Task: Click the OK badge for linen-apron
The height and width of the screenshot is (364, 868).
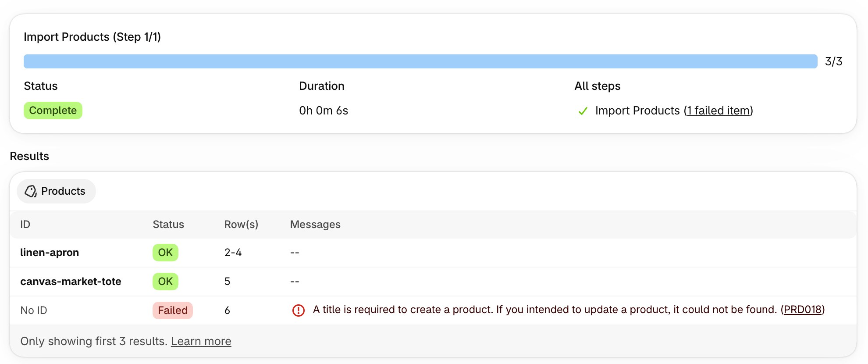Action: (x=165, y=253)
